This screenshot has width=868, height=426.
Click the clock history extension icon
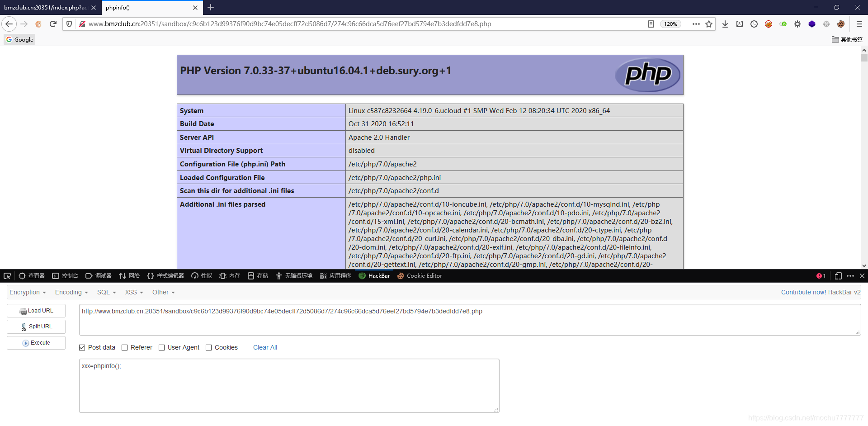click(754, 24)
